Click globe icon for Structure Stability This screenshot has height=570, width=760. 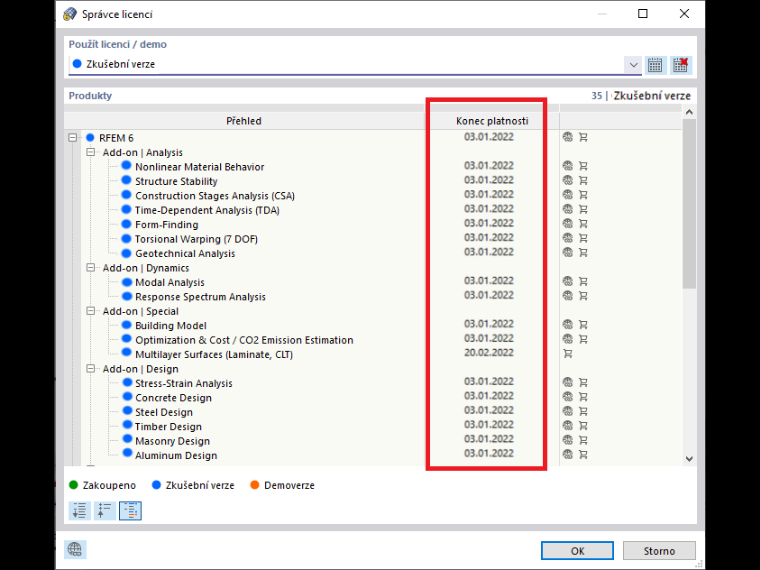(x=568, y=181)
